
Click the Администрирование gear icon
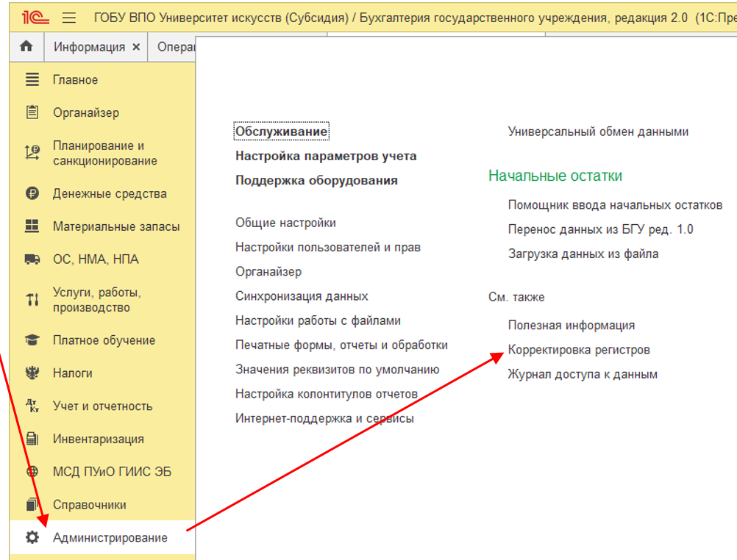tap(32, 538)
